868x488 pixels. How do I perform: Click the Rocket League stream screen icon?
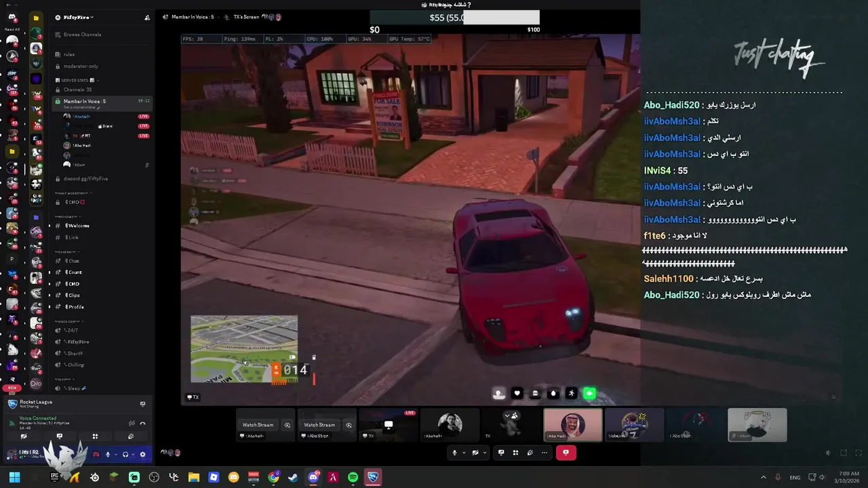[x=142, y=404]
